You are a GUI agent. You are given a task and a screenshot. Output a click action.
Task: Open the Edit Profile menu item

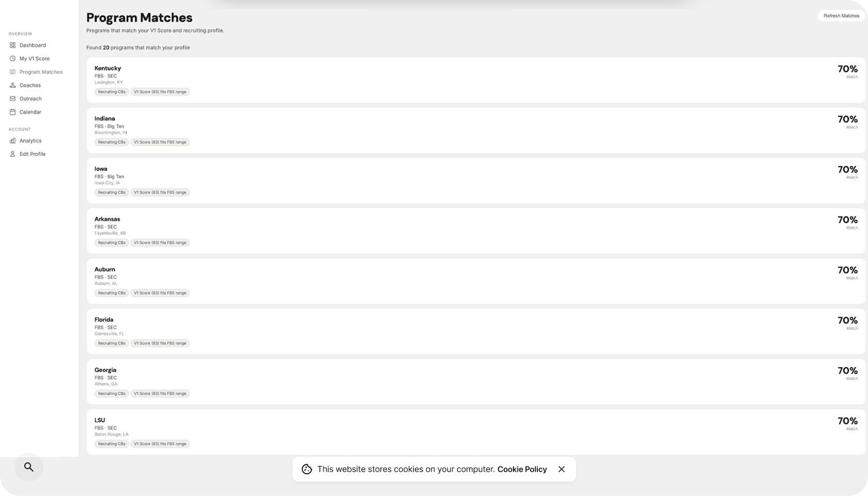pyautogui.click(x=33, y=154)
